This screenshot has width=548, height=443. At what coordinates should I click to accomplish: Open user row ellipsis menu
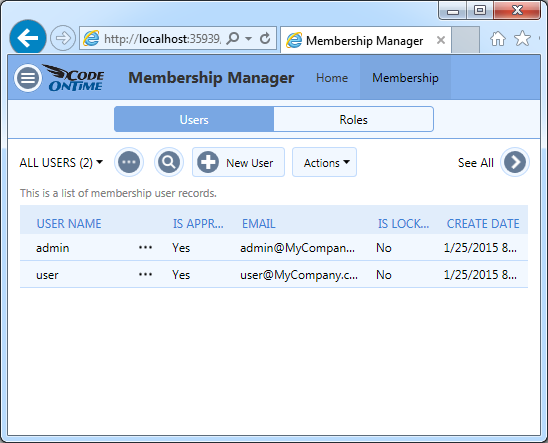[x=145, y=275]
